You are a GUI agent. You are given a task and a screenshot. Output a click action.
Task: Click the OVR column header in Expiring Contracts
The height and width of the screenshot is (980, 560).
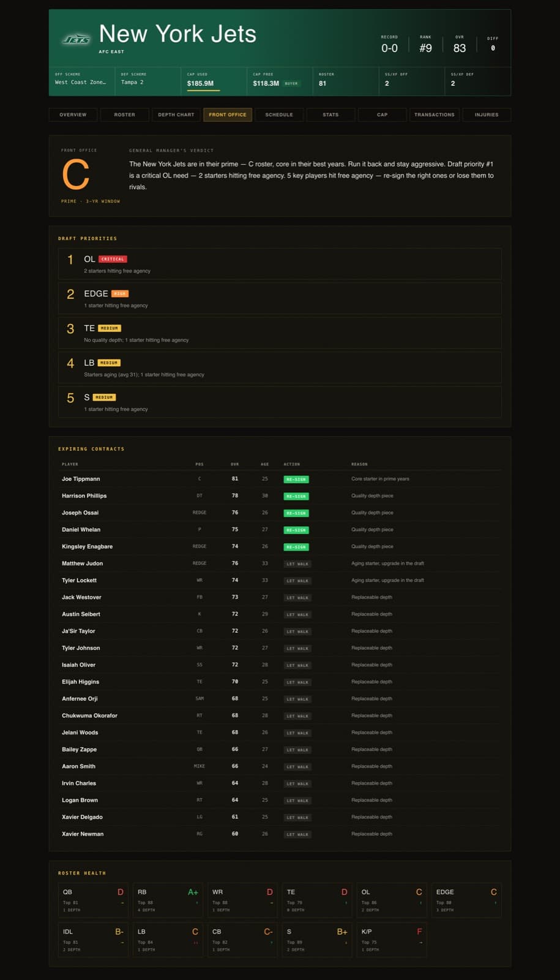click(x=234, y=464)
